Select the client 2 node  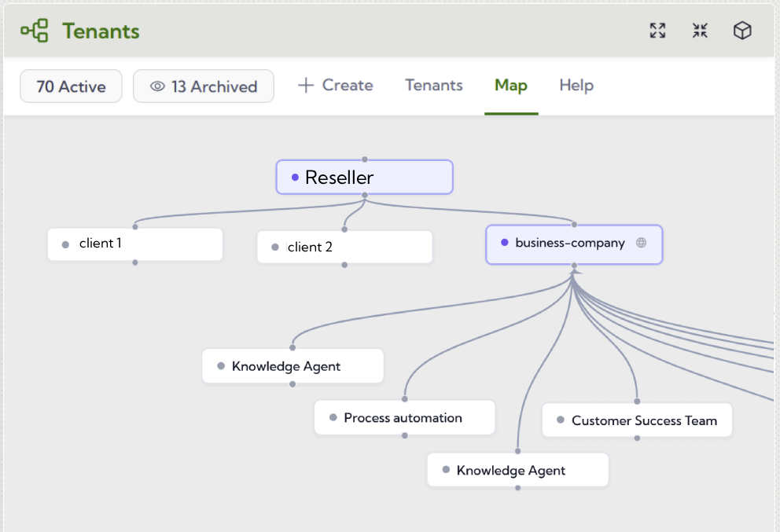344,247
